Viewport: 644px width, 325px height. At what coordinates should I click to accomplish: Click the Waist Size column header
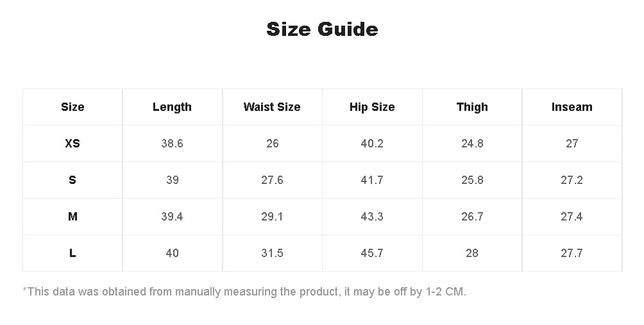pos(272,107)
